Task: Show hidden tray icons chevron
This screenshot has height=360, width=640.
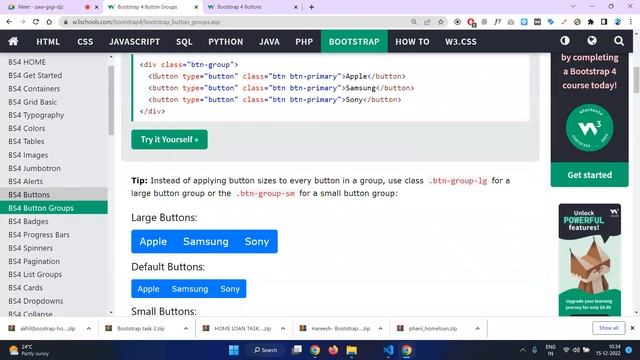Action: [x=523, y=350]
